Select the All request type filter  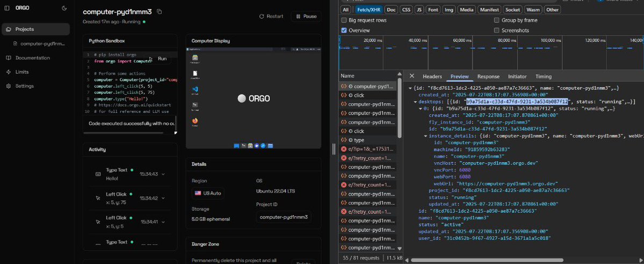pos(346,10)
